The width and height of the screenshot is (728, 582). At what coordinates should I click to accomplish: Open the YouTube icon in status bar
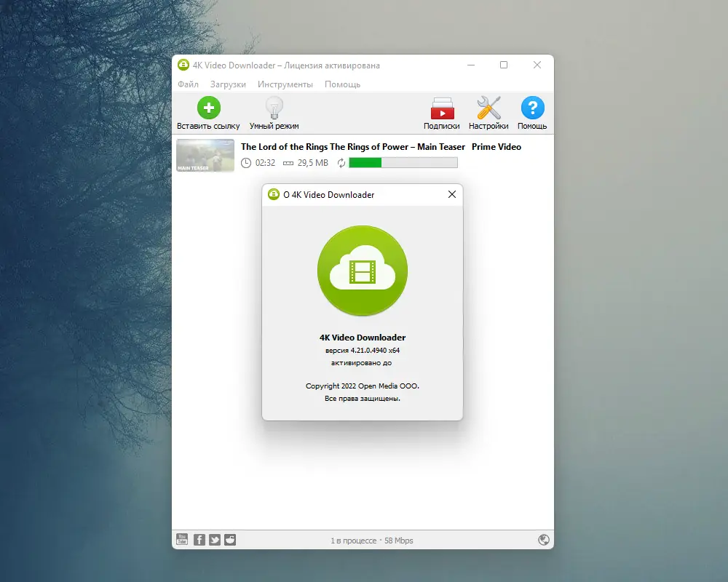tap(182, 539)
